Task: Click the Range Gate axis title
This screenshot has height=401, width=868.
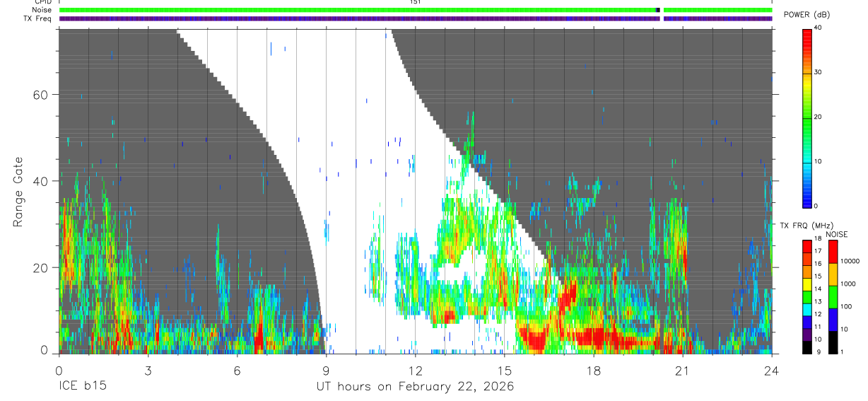Action: click(18, 192)
